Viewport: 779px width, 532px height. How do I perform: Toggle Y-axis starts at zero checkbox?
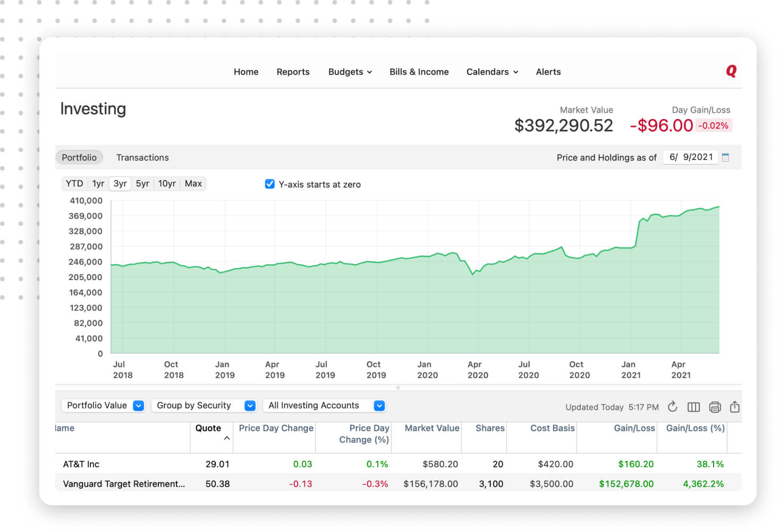click(x=269, y=184)
